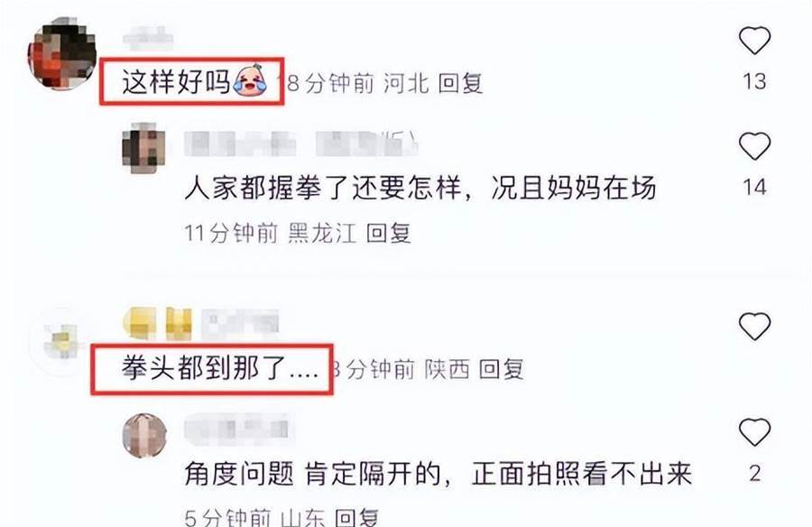Tap 回复 next to 陕西 location
Image resolution: width=812 pixels, height=527 pixels.
pos(501,369)
